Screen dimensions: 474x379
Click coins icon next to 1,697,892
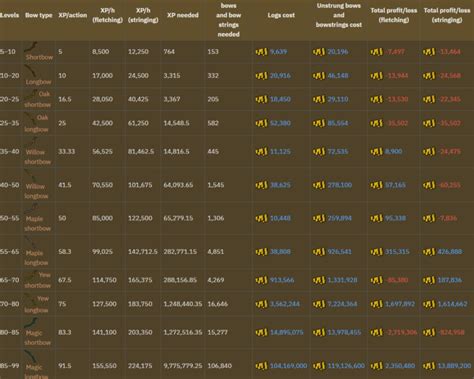[x=377, y=304]
